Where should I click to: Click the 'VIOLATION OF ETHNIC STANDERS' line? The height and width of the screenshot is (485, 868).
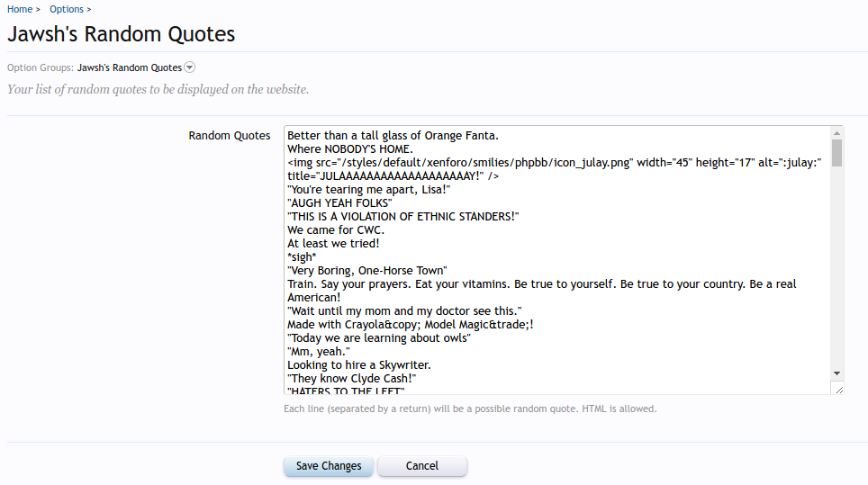[x=403, y=217]
